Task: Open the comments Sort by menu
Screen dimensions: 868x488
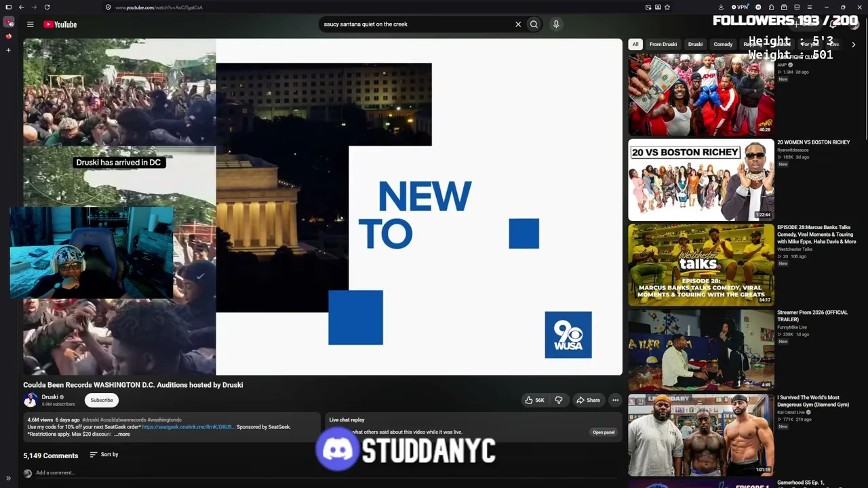Action: tap(104, 455)
